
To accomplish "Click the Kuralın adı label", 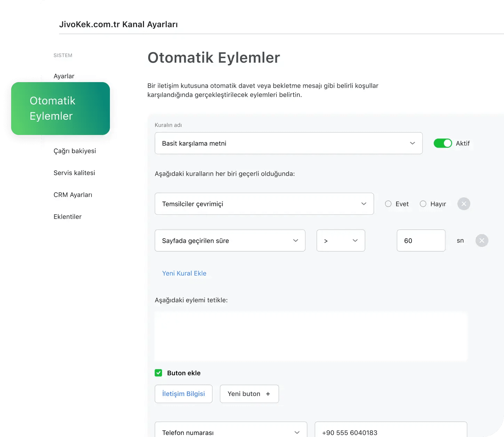I will [x=168, y=125].
